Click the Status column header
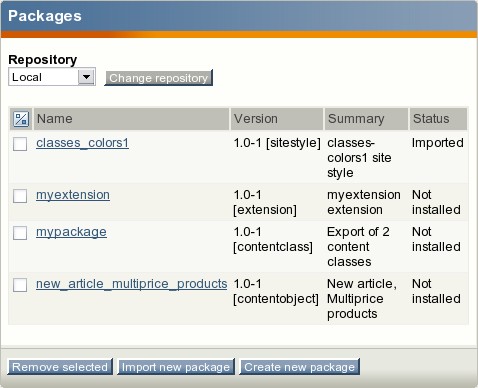The width and height of the screenshot is (478, 388). (438, 119)
